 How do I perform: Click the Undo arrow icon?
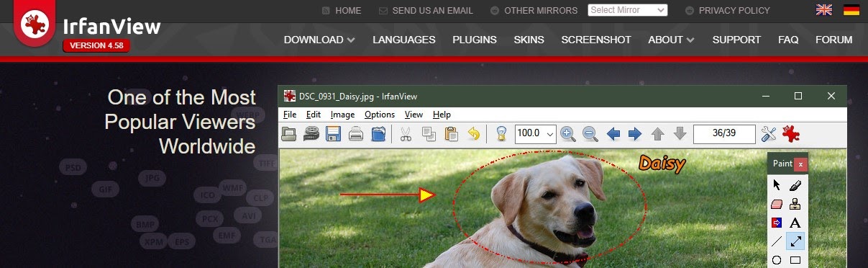click(474, 134)
